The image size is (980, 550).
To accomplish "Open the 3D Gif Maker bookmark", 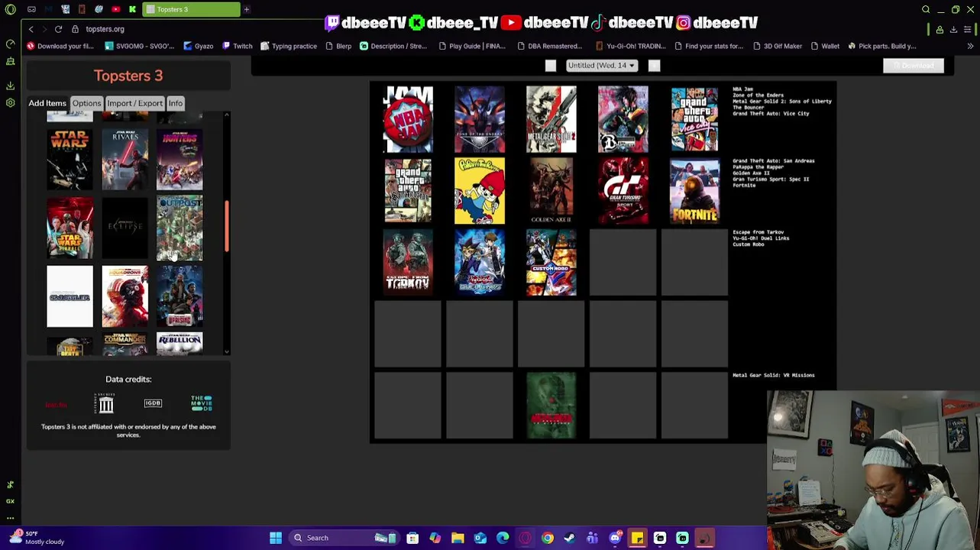I will coord(777,46).
